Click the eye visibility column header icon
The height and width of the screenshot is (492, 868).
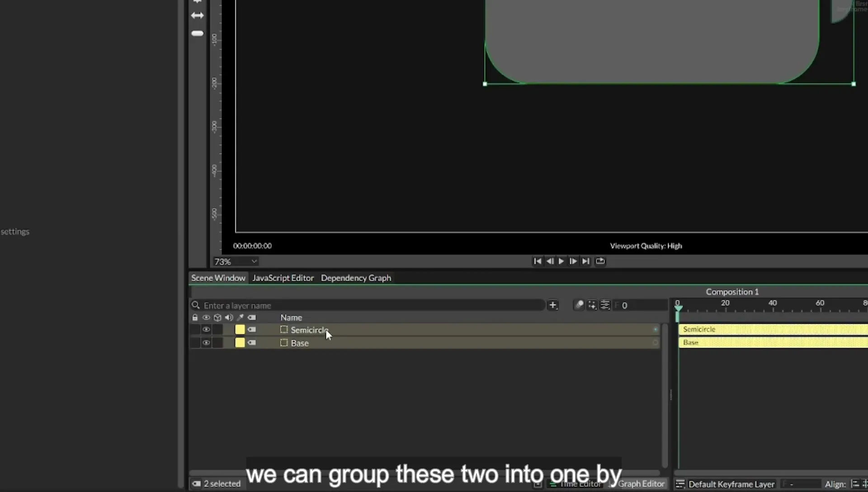pyautogui.click(x=206, y=318)
